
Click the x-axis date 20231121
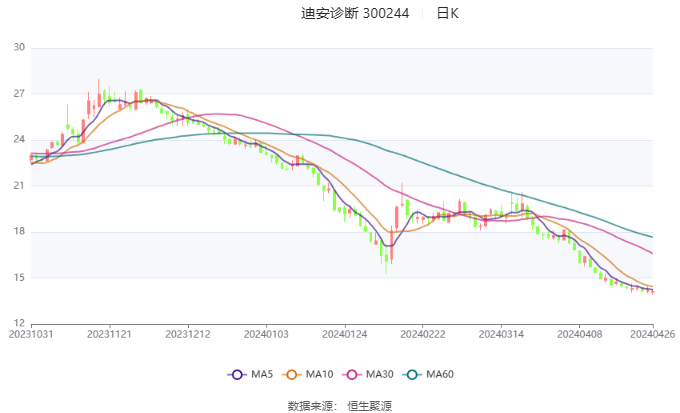[109, 334]
